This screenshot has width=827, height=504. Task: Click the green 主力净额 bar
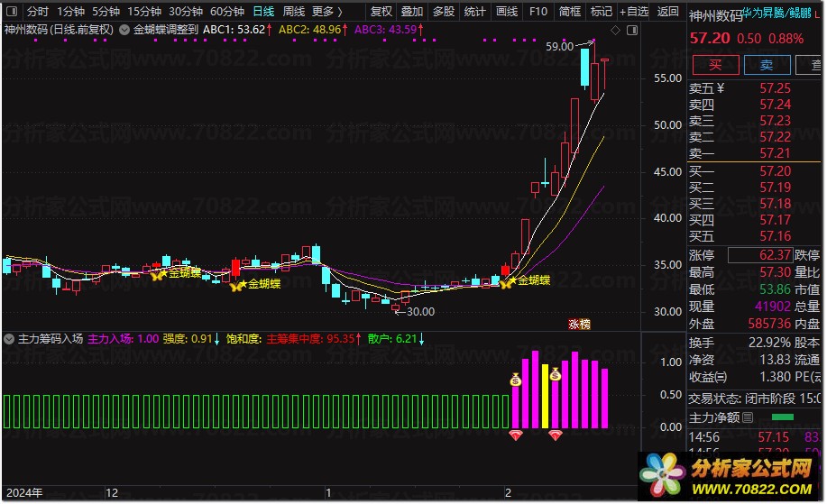click(x=782, y=417)
